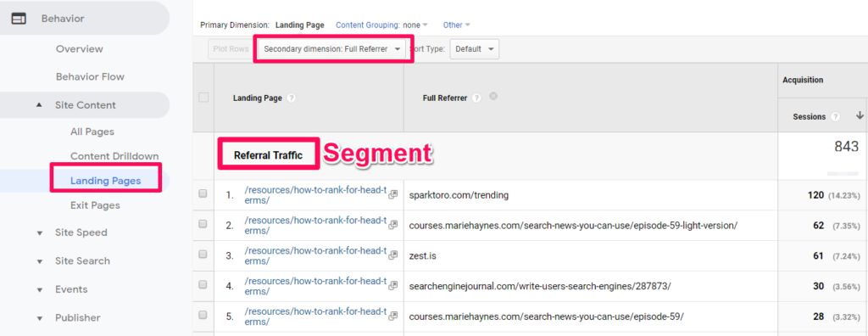Check the box for the episode-59-light-version row
This screenshot has height=336, width=868.
click(203, 224)
